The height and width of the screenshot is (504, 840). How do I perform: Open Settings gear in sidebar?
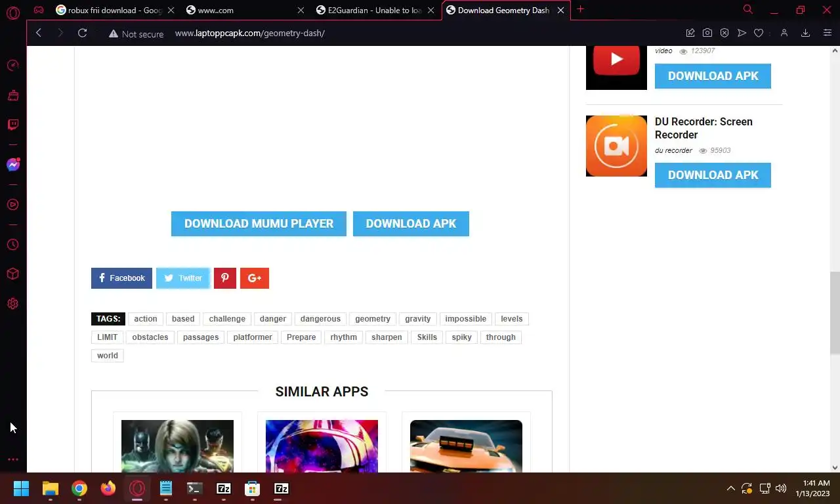(12, 304)
